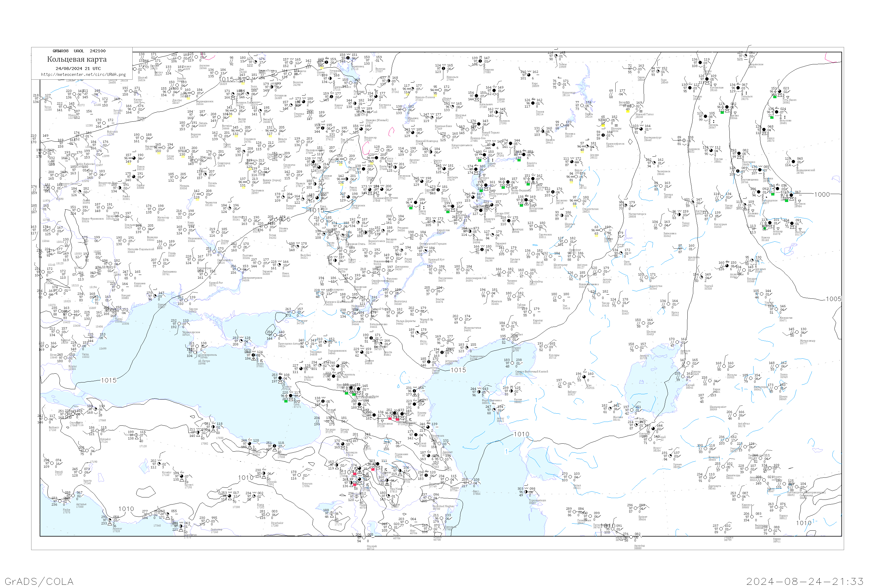Open the meteocenter.net URWA.png link
Image resolution: width=882 pixels, height=588 pixels.
tap(83, 74)
